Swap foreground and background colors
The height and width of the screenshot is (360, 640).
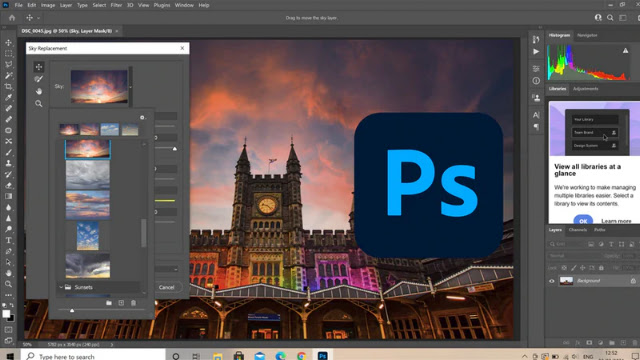pos(12,305)
